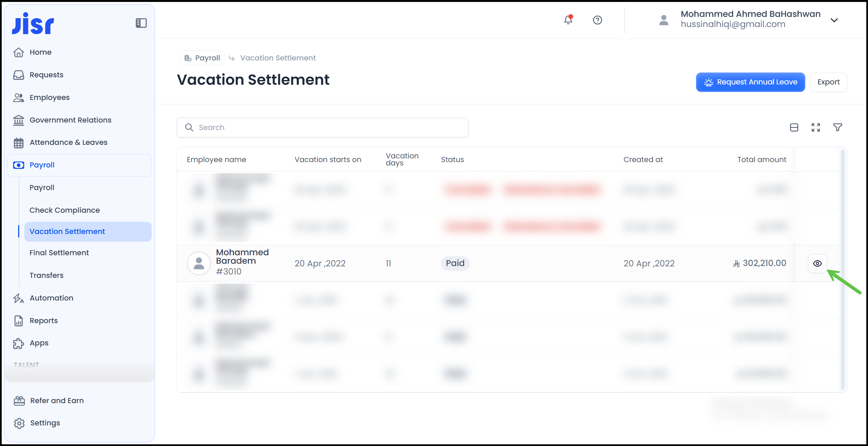View Mohammed Baradem's settlement eye icon
The height and width of the screenshot is (446, 868).
point(817,263)
